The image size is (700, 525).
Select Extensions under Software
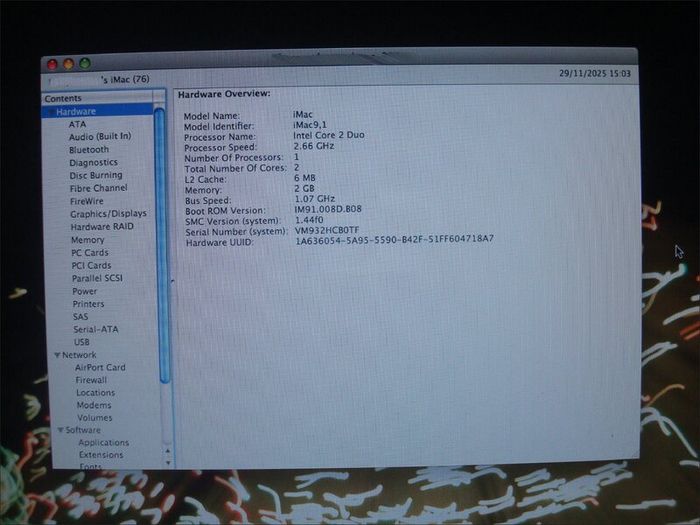point(101,454)
